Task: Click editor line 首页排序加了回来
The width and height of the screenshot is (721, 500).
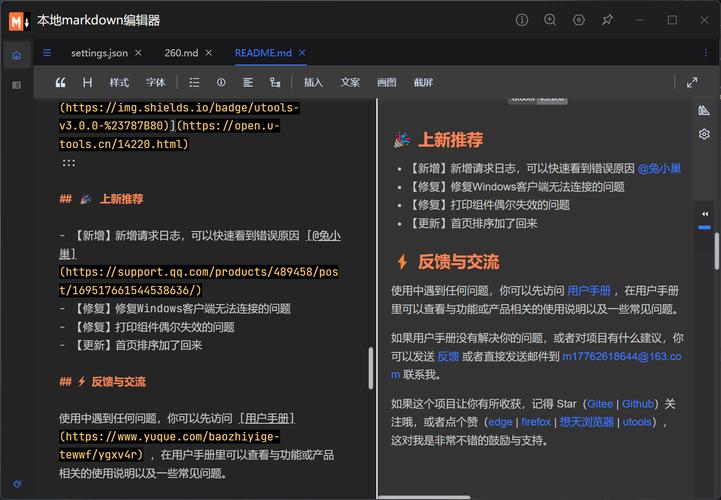Action: pyautogui.click(x=159, y=345)
